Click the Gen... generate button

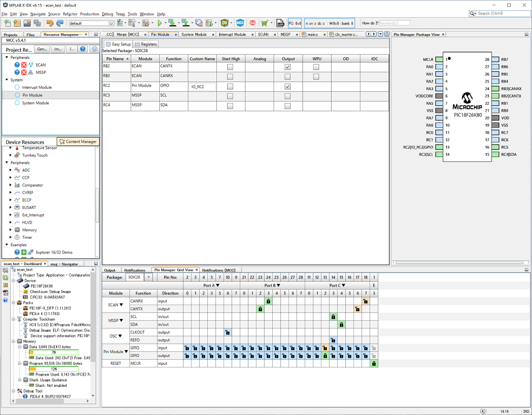42,49
